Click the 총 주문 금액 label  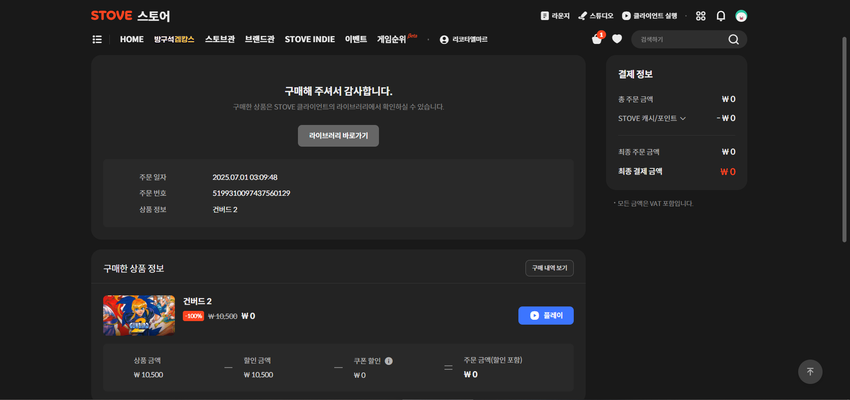(x=635, y=99)
